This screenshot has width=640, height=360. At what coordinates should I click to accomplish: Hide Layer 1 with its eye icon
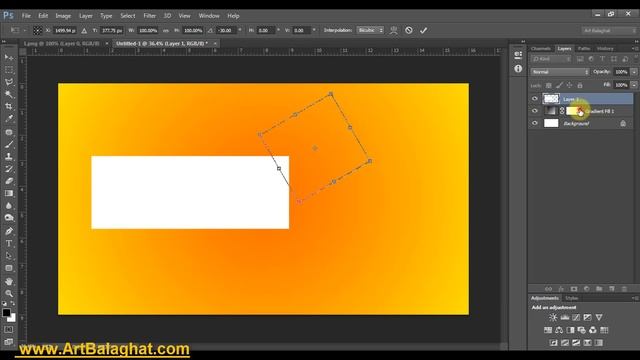[535, 98]
